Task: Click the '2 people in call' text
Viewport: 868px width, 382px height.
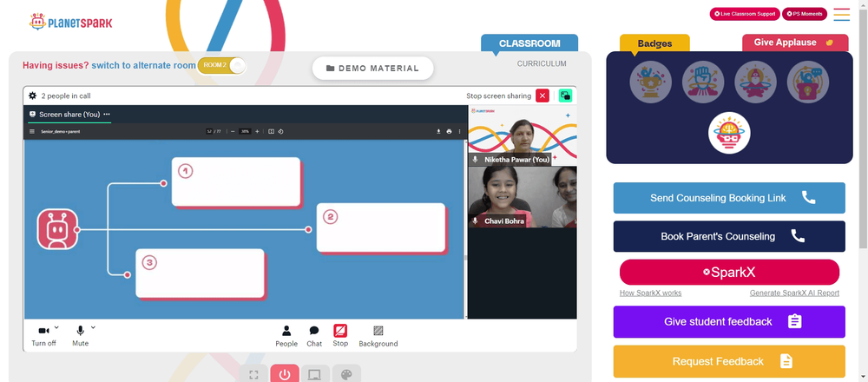Action: pos(66,95)
